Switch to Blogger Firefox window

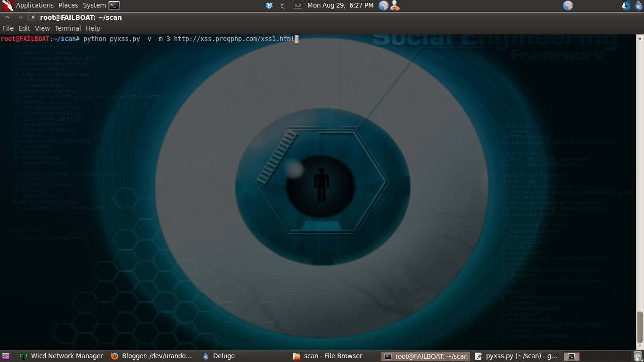pyautogui.click(x=152, y=356)
